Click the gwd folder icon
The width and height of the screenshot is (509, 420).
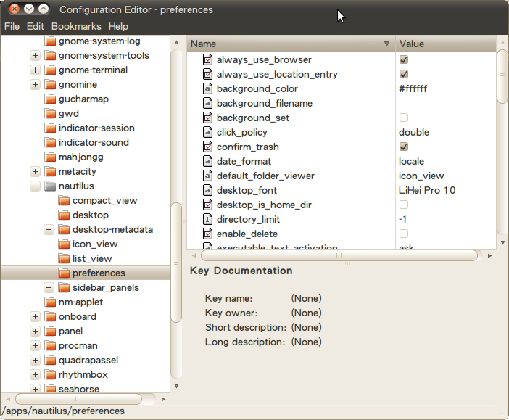coord(50,114)
